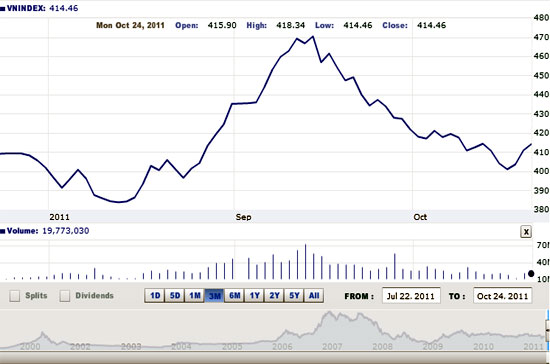
Task: Grab the range slider handle at right edge
Action: [548, 330]
